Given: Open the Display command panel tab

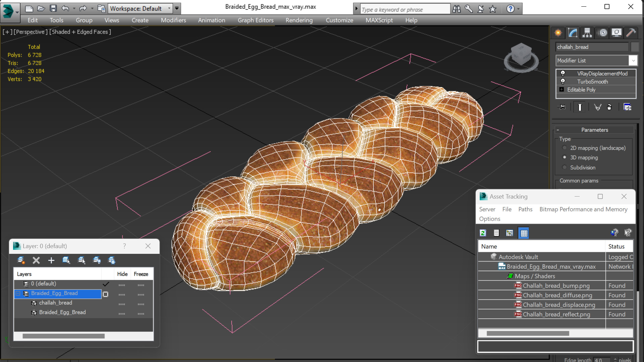Looking at the screenshot, I should pos(617,32).
